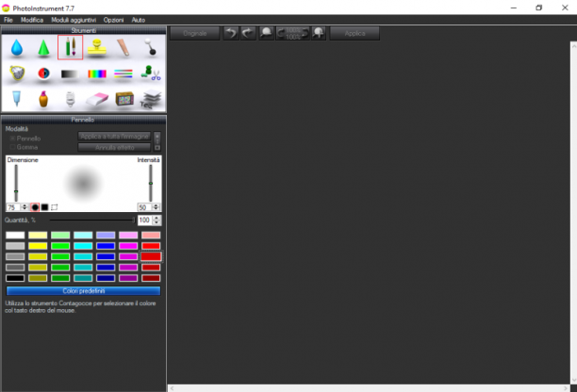Click the Quantità spinner arrows
This screenshot has width=577, height=392.
pyautogui.click(x=157, y=220)
